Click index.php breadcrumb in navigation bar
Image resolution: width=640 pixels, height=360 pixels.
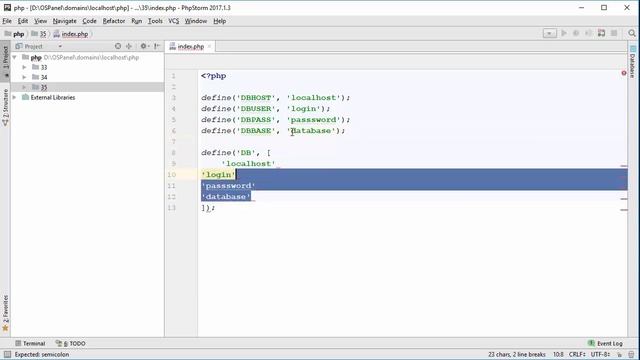pyautogui.click(x=71, y=34)
